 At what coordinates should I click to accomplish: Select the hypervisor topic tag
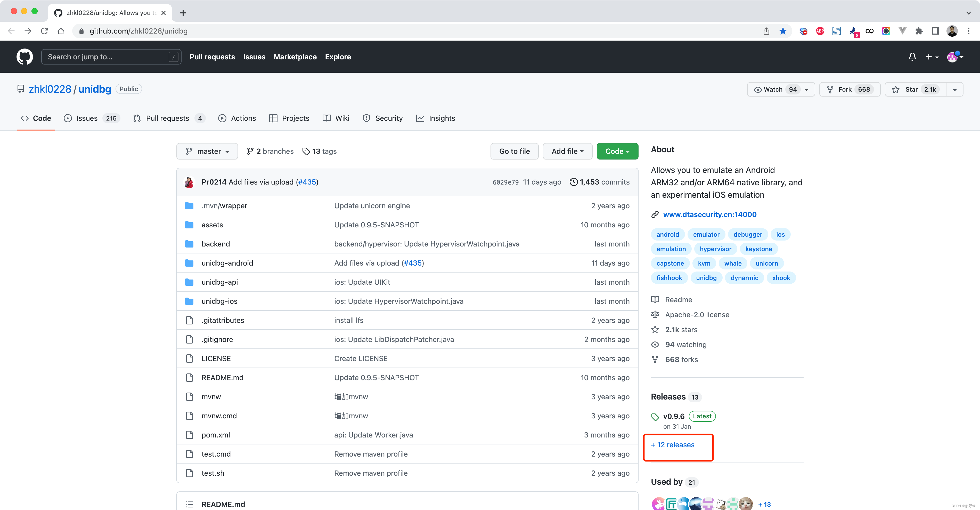coord(715,249)
